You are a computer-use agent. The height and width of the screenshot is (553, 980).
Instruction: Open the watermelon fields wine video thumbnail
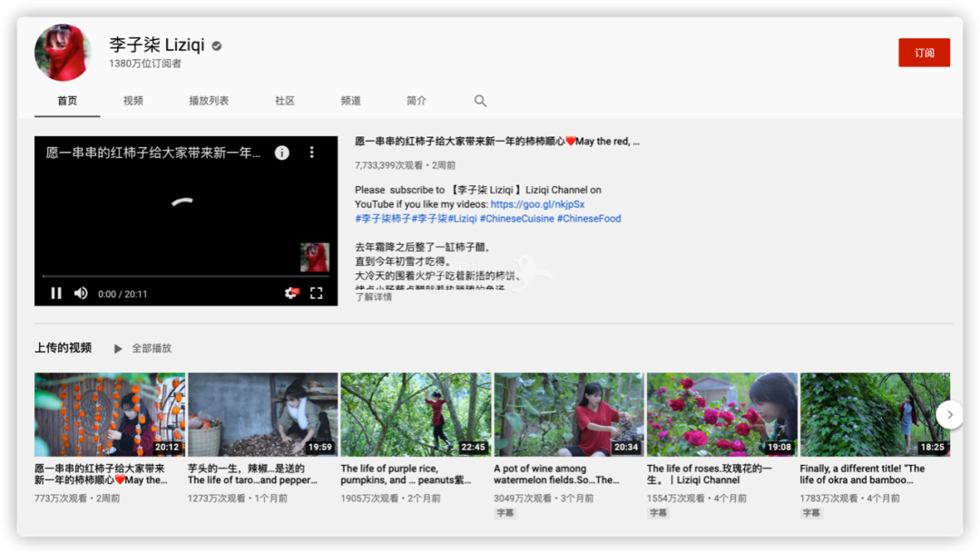tap(569, 414)
